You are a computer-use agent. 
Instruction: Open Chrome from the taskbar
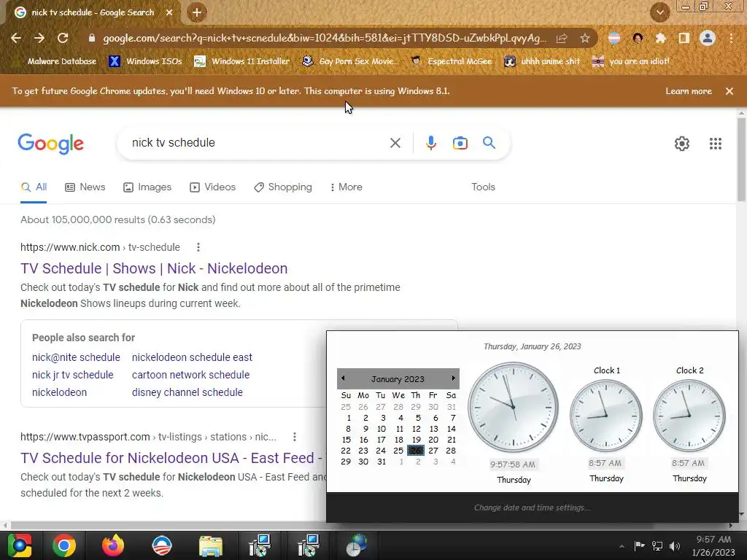[x=64, y=545]
